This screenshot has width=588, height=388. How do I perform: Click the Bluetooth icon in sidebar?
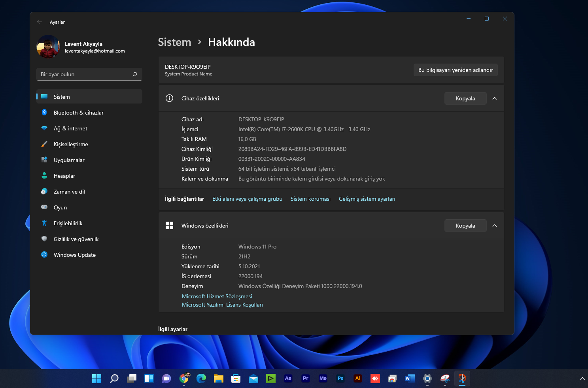pos(44,113)
